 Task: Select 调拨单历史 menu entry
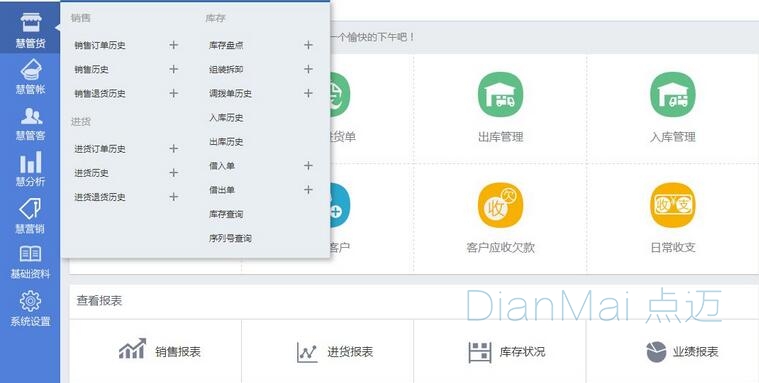click(x=230, y=93)
